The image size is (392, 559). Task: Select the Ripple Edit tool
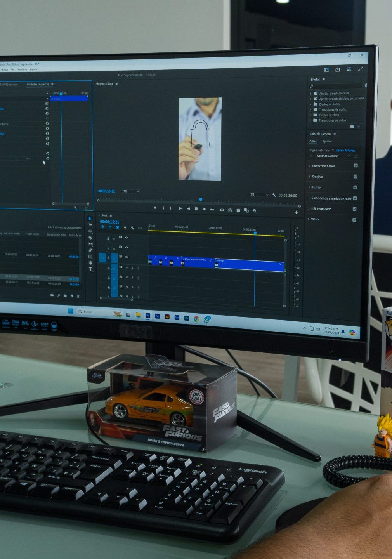click(x=90, y=231)
